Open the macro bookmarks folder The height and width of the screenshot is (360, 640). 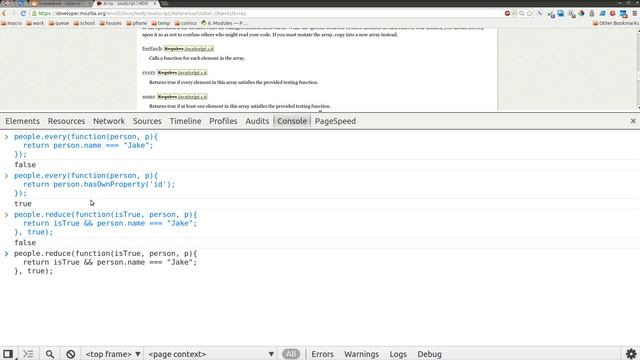click(11, 23)
